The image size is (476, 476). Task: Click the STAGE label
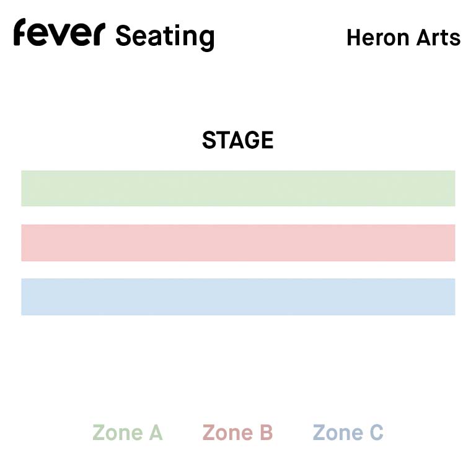click(x=238, y=140)
